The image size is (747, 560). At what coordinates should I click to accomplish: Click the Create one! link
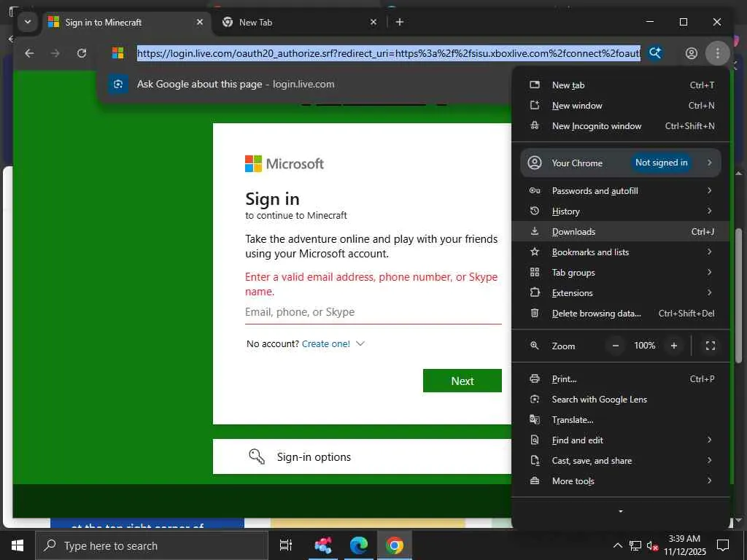(326, 344)
